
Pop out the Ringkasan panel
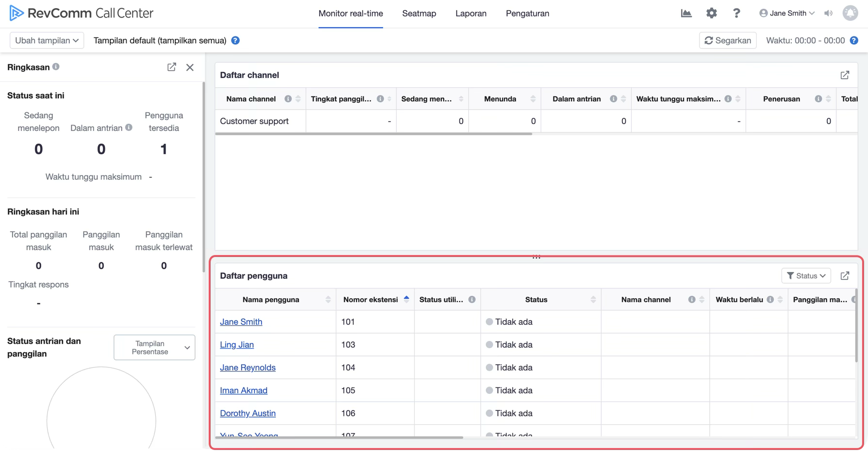[x=172, y=67]
